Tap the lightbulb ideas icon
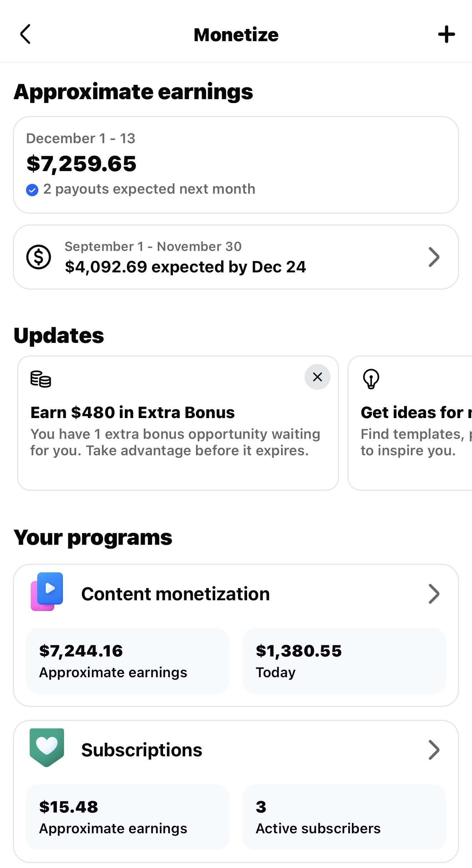The height and width of the screenshot is (868, 472). coord(371,379)
